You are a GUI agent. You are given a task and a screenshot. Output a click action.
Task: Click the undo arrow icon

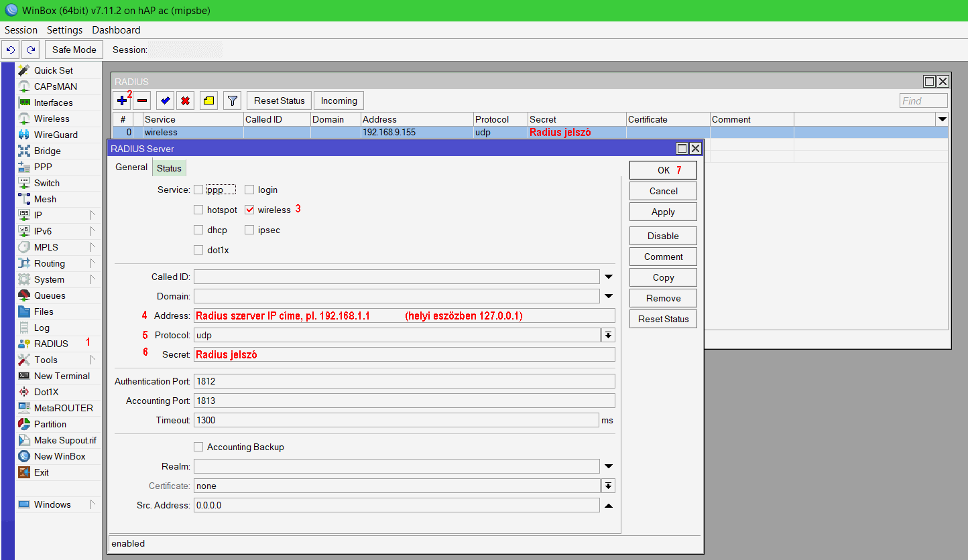pos(11,50)
